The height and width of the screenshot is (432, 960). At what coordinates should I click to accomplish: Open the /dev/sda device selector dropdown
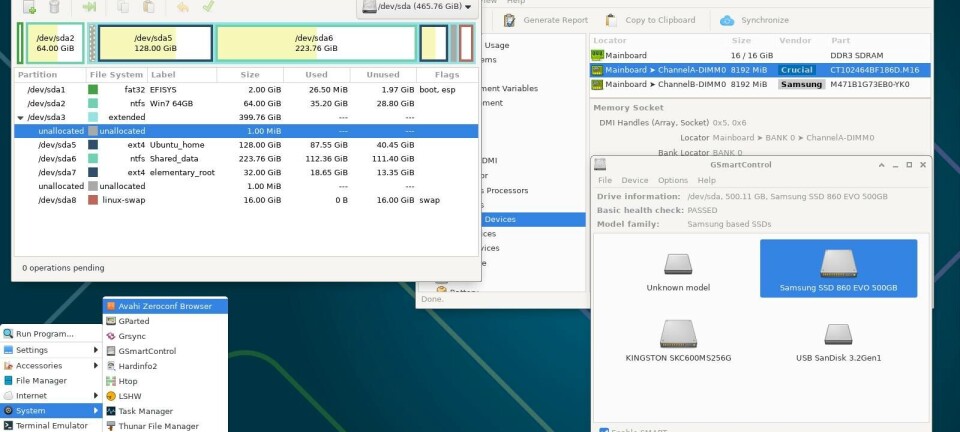(417, 7)
